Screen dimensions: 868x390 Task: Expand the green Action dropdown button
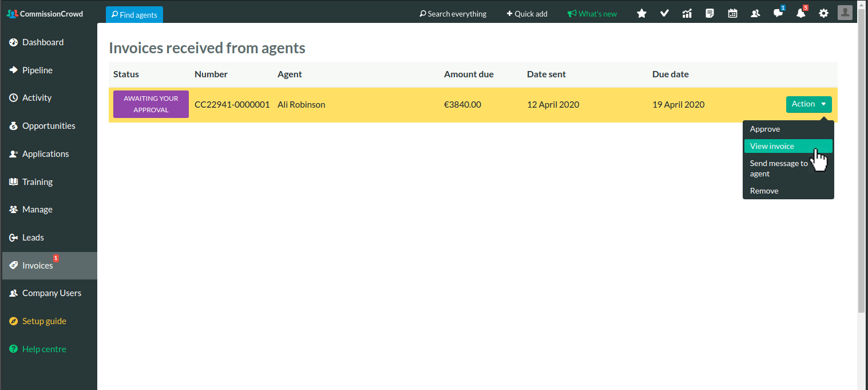coord(808,104)
